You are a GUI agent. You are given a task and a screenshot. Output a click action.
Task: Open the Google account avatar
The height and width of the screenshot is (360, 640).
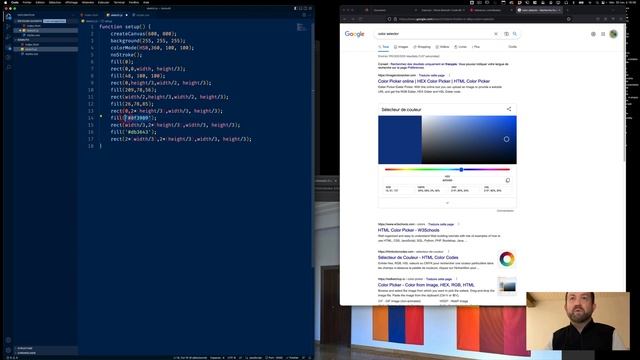pos(613,34)
